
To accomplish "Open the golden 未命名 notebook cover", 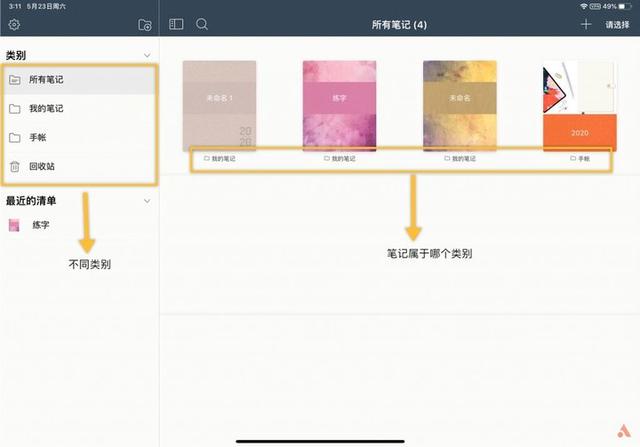I will (460, 106).
